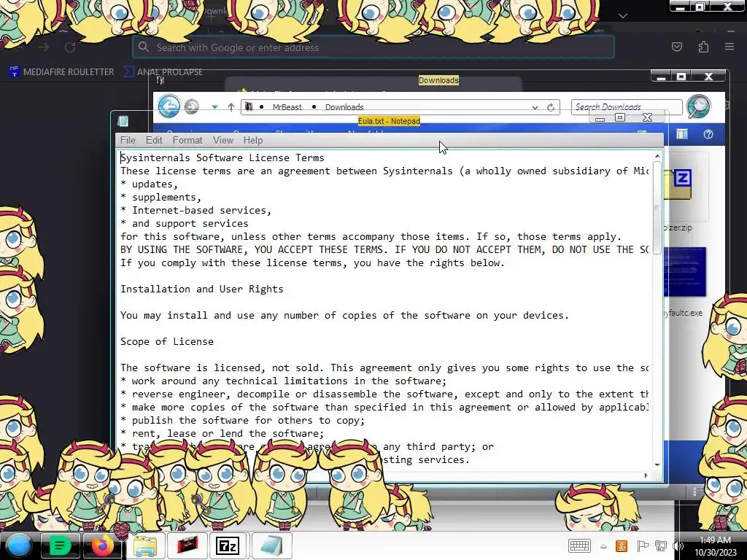Click Notepad horizontal scrollbar right arrow
Image resolution: width=747 pixels, height=560 pixels.
[x=646, y=475]
